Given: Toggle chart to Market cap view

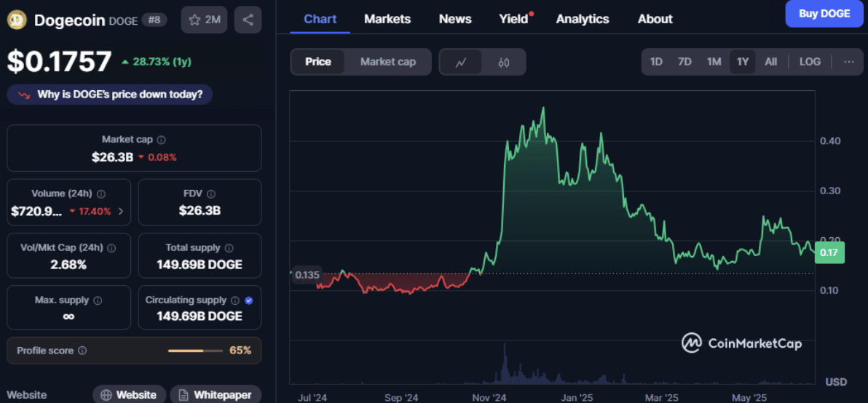Looking at the screenshot, I should click(x=388, y=62).
